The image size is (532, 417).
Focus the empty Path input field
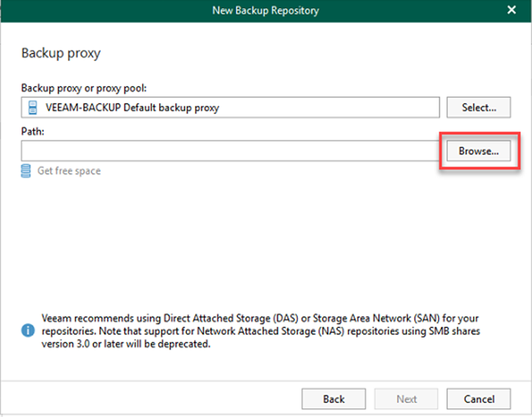point(230,151)
